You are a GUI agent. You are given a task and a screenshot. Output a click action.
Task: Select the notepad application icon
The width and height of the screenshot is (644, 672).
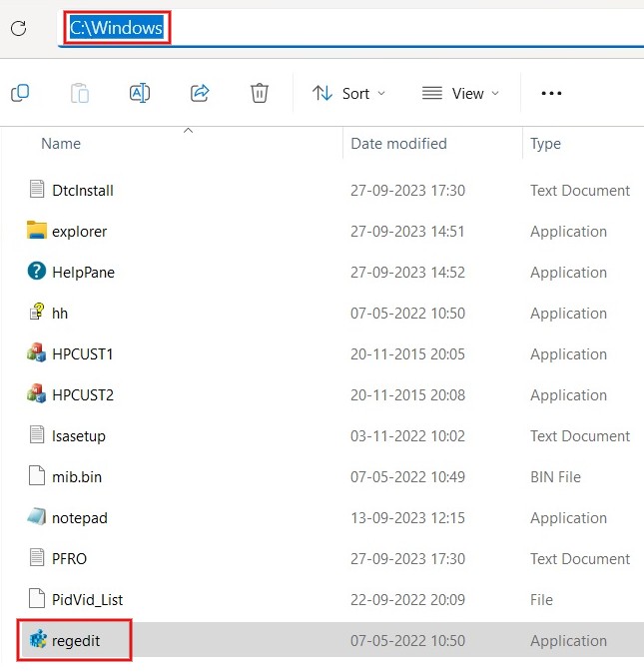(x=36, y=516)
